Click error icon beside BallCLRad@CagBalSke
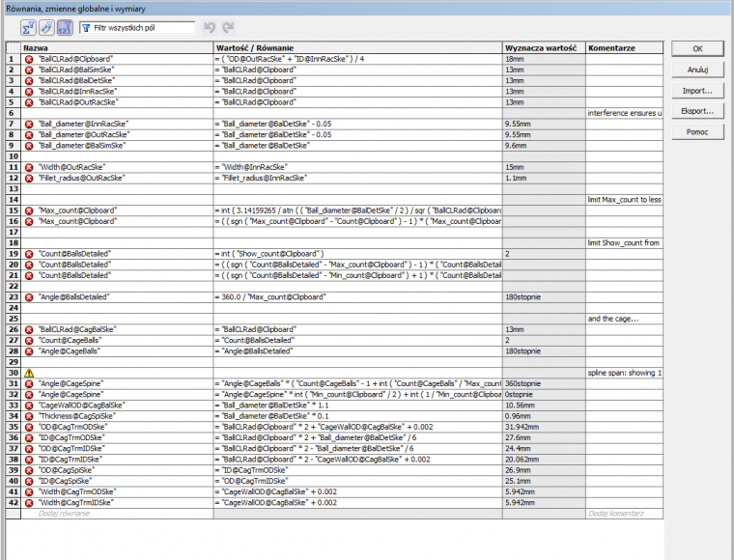The image size is (734, 560). pos(29,330)
